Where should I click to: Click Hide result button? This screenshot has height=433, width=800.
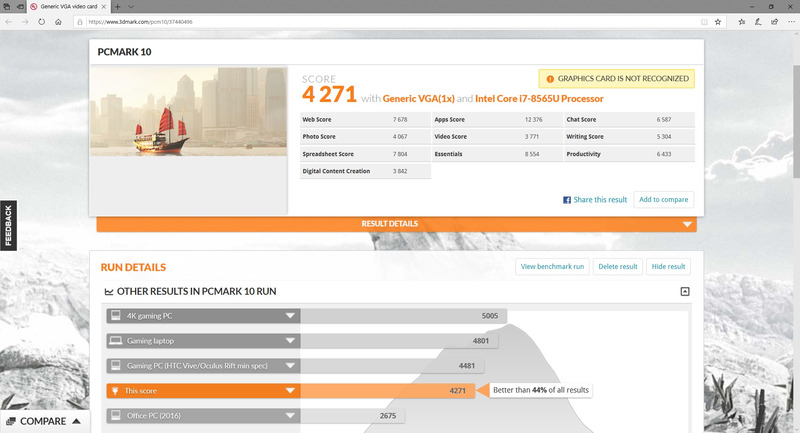coord(668,266)
